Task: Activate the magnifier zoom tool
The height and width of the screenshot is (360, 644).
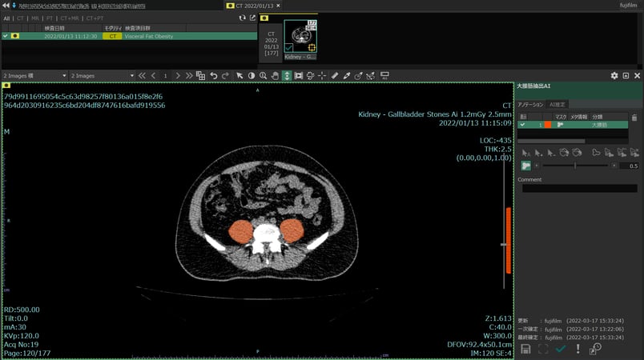Action: click(263, 75)
